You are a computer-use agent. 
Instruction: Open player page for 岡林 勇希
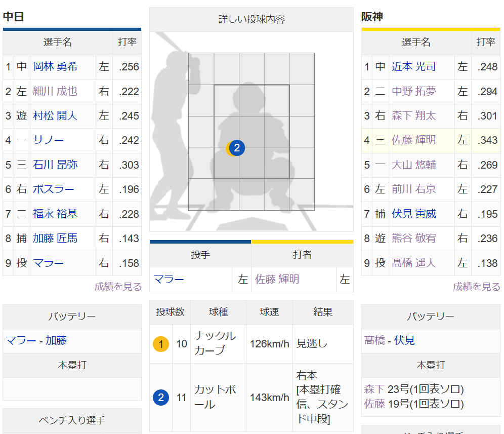pos(55,67)
